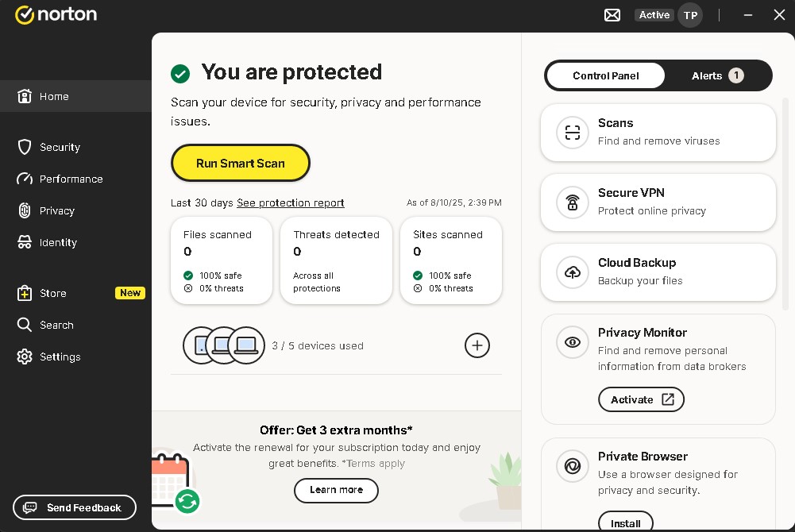This screenshot has width=795, height=532.
Task: Open the Privacy sidebar item
Action: [56, 210]
